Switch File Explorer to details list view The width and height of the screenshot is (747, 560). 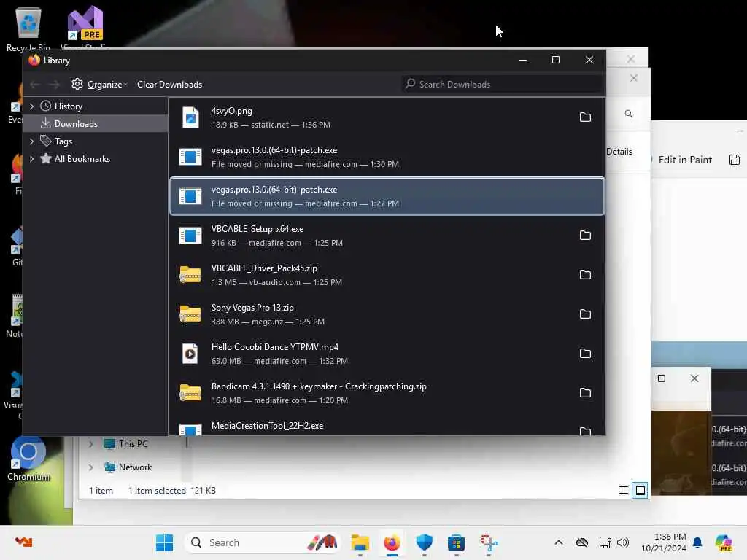(x=623, y=490)
